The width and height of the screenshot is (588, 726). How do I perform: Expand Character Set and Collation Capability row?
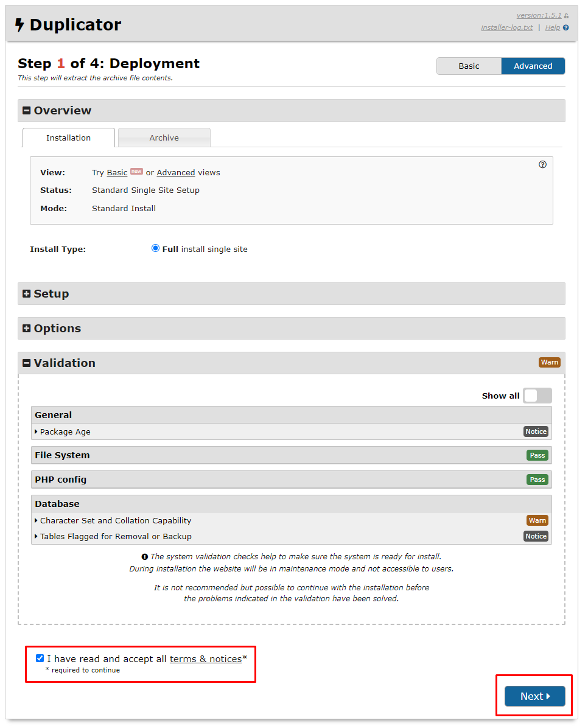291,520
